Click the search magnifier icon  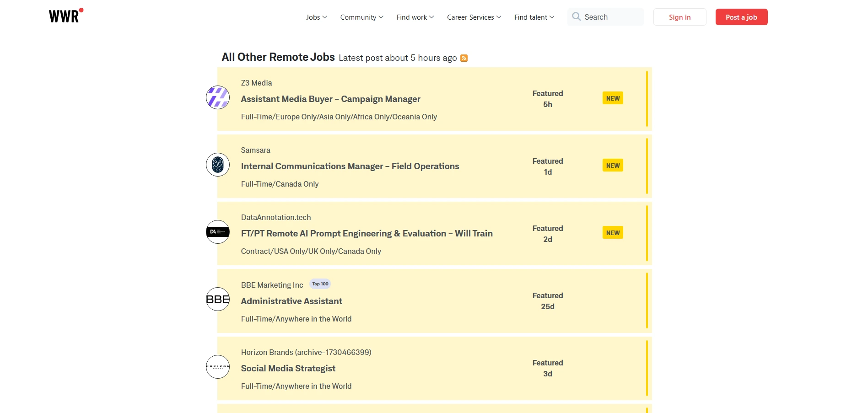pyautogui.click(x=576, y=16)
